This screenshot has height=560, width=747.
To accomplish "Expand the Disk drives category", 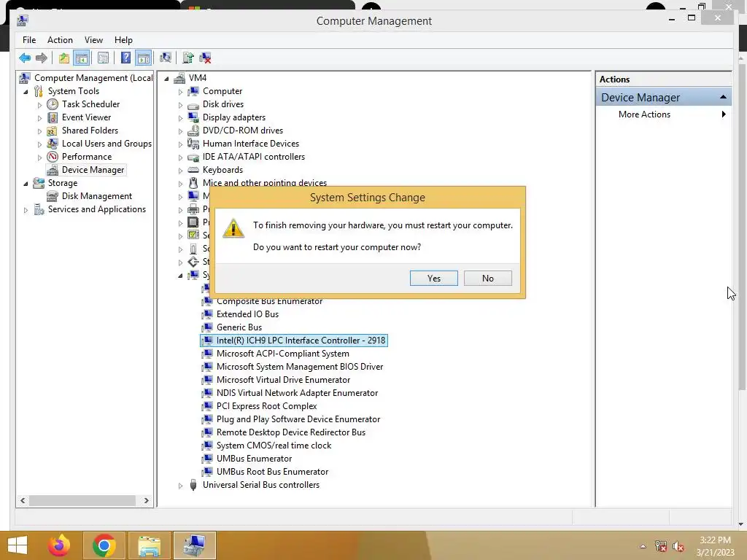I will (181, 105).
